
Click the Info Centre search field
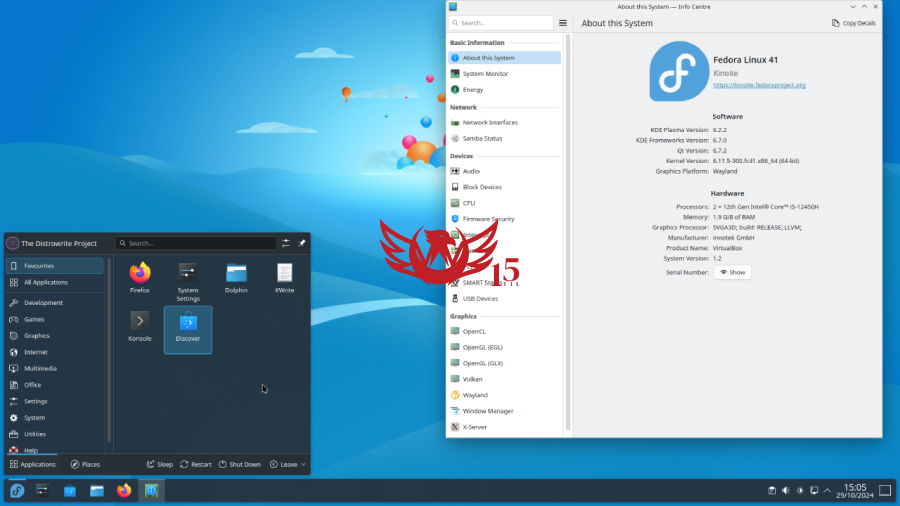click(501, 23)
